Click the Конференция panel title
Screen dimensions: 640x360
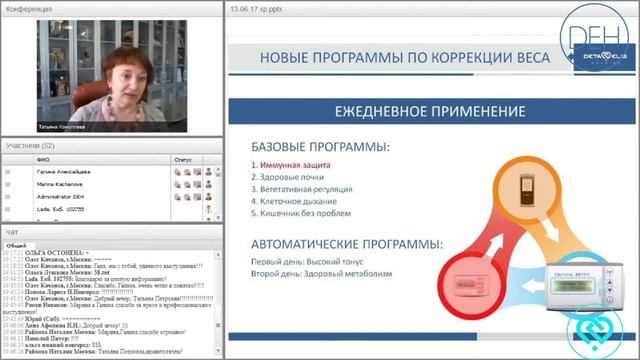pos(29,9)
